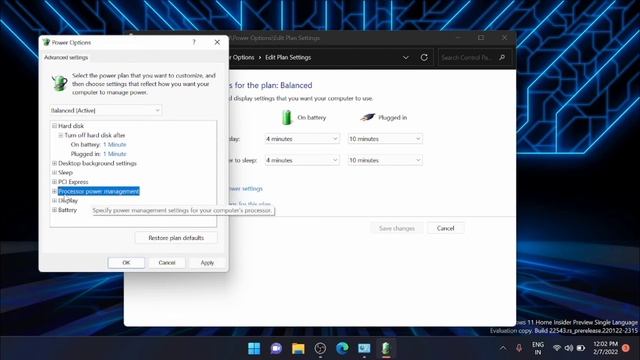The width and height of the screenshot is (640, 360).
Task: Select Processor power management row
Action: (x=99, y=191)
